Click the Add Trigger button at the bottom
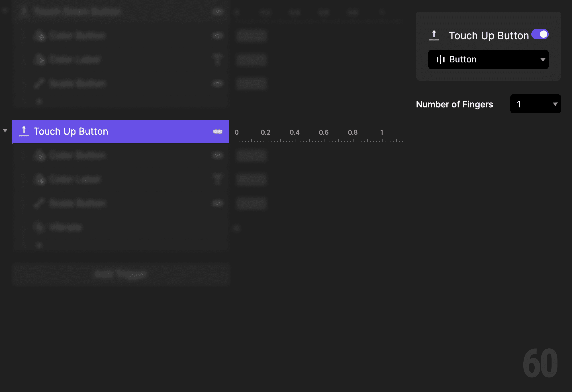572x392 pixels. (121, 274)
